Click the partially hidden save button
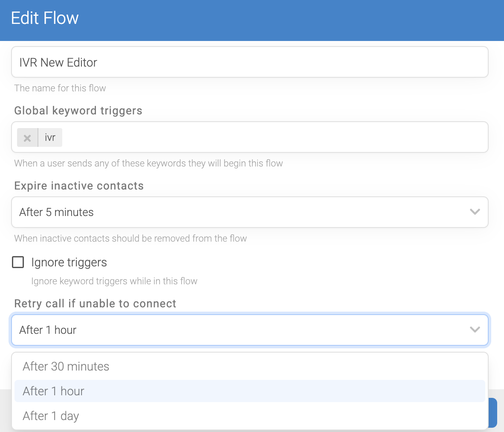The width and height of the screenshot is (504, 432). tap(494, 413)
